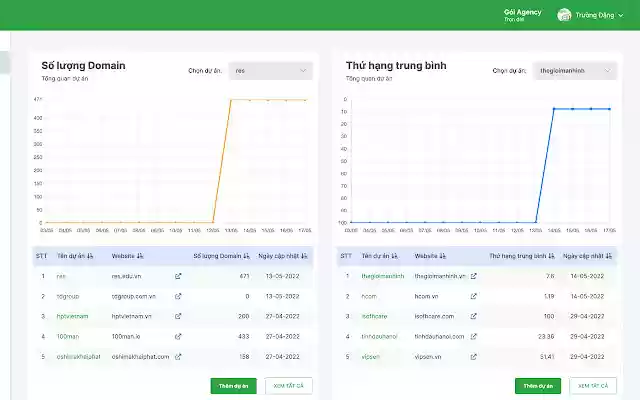Open the isoftcare project link
Viewport: 640px width, 400px height.
[x=374, y=316]
